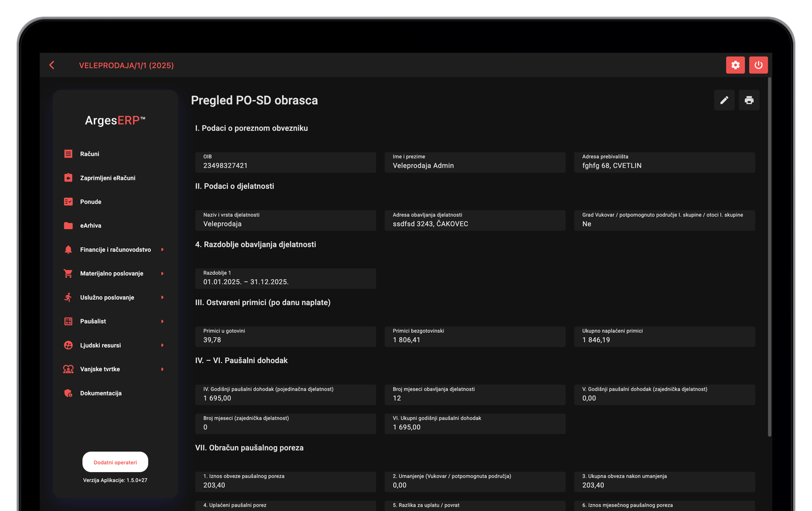Click the Vanjske tvrtke people icon

[x=68, y=369]
